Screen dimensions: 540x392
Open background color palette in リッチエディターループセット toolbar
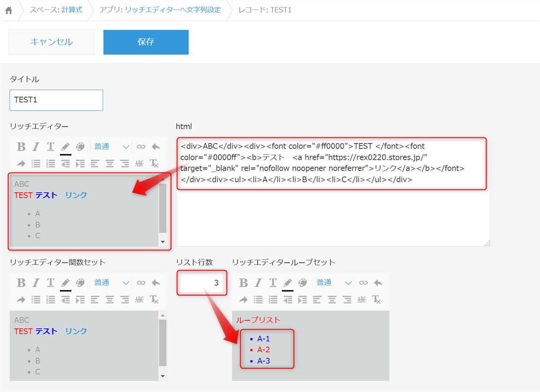pyautogui.click(x=303, y=283)
